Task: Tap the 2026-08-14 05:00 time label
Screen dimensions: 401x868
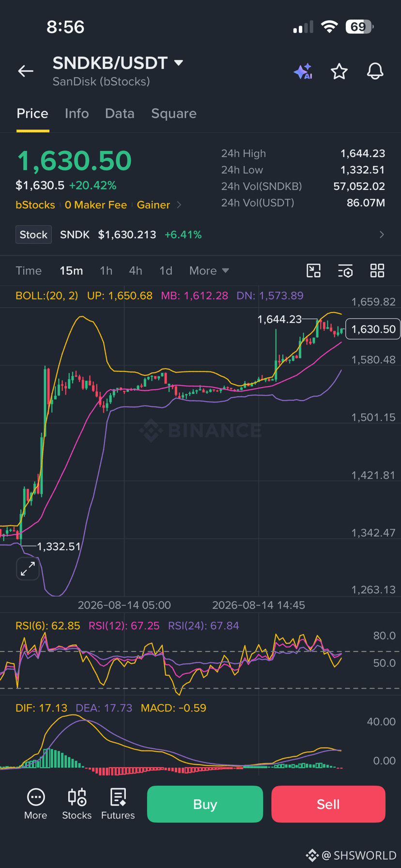Action: (x=124, y=605)
